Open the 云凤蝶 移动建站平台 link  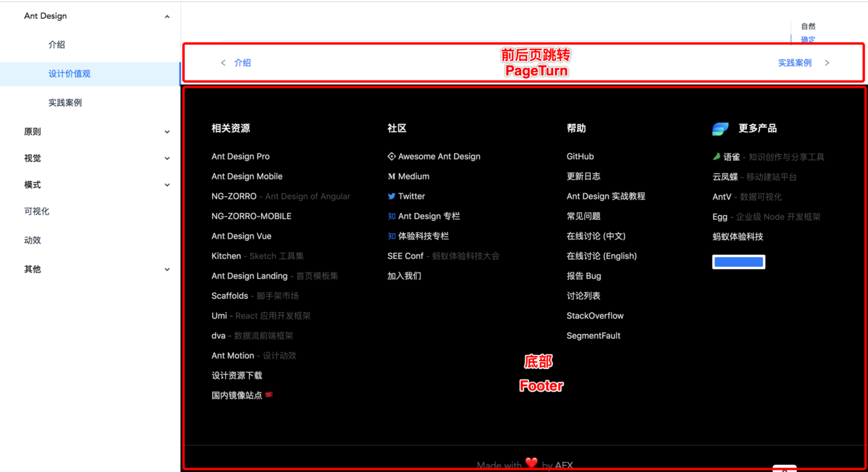click(x=755, y=177)
